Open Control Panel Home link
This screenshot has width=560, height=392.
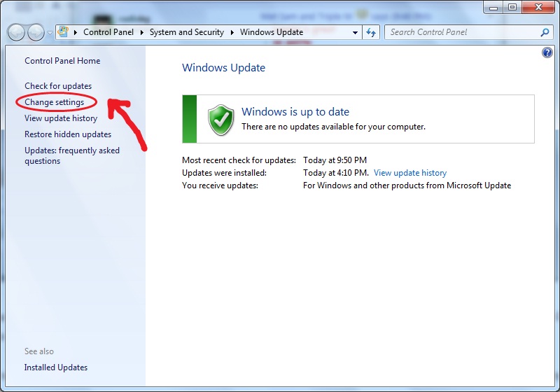click(62, 61)
